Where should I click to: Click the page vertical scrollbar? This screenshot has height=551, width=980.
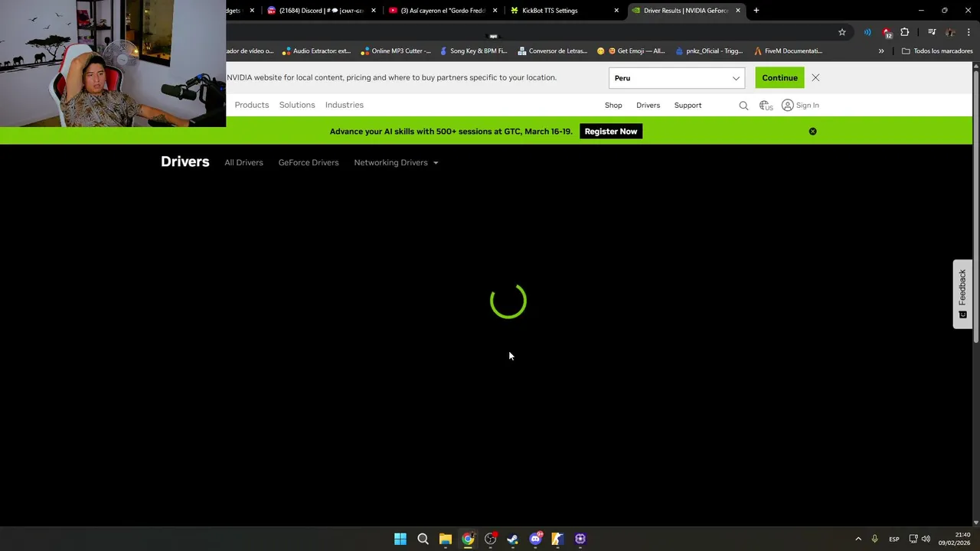tap(976, 207)
